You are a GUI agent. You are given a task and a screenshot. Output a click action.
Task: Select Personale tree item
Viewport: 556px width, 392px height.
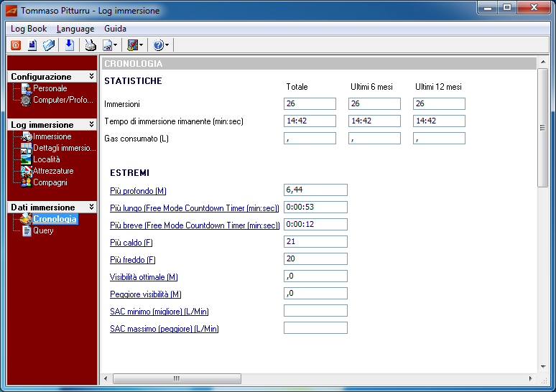(x=50, y=88)
